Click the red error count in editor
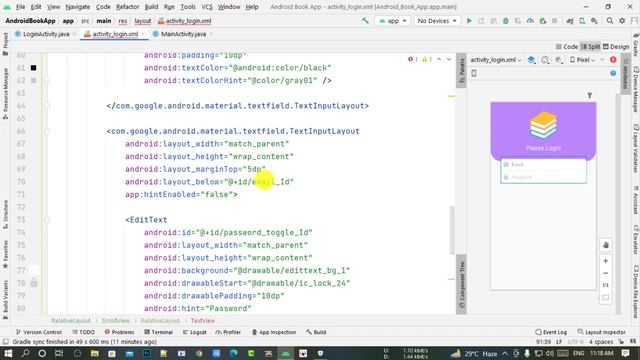The height and width of the screenshot is (360, 640). click(413, 60)
